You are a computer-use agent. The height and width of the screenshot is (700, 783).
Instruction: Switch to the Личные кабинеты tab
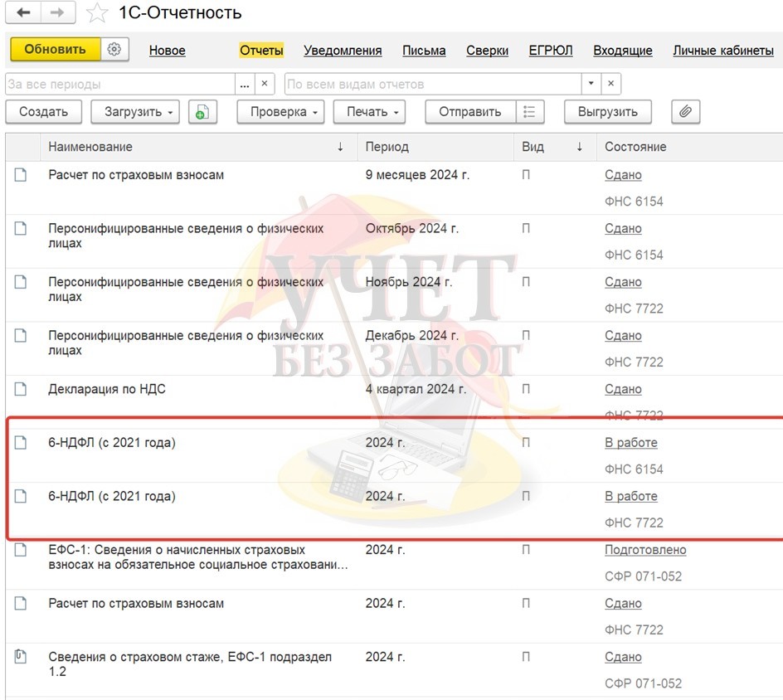click(723, 51)
